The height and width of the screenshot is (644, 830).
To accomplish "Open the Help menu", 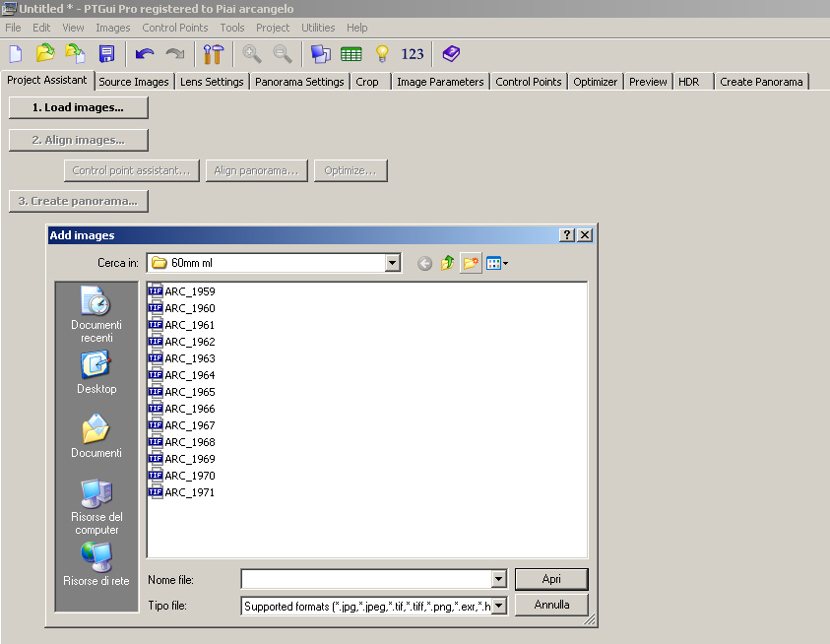I will tap(356, 28).
